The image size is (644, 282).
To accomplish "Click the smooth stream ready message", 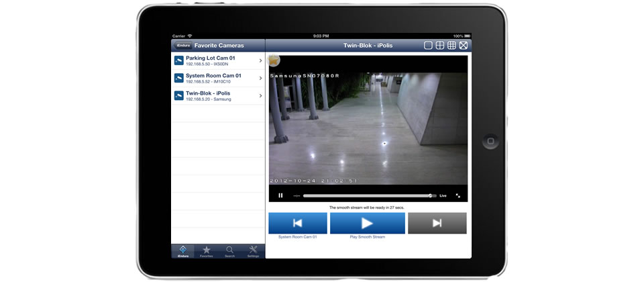I will click(x=367, y=207).
